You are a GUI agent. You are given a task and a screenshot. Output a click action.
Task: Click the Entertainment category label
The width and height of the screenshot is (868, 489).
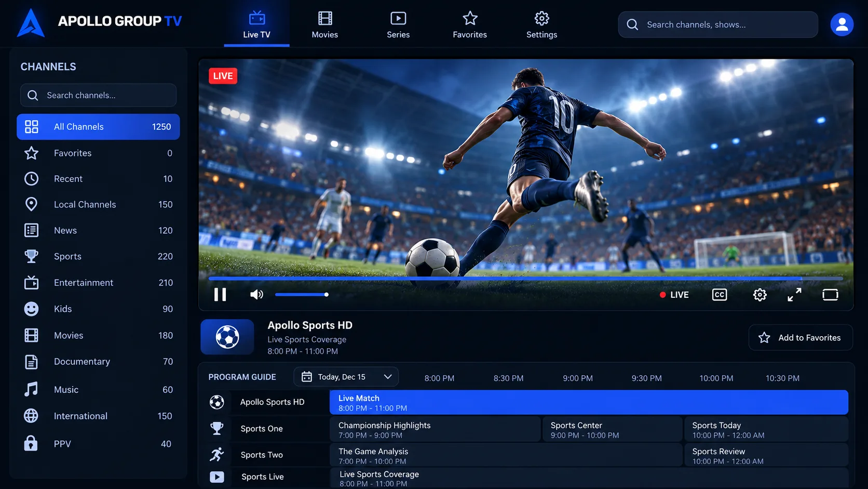tap(84, 283)
